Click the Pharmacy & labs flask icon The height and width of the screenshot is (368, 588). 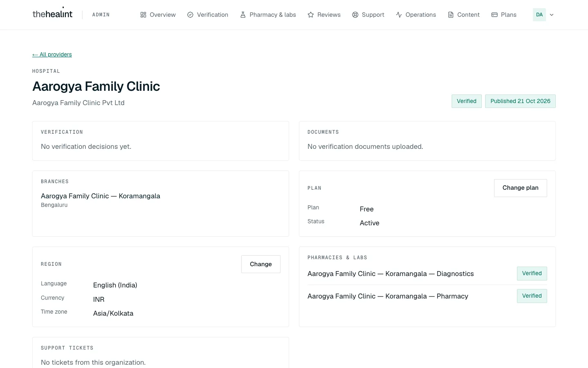[243, 15]
